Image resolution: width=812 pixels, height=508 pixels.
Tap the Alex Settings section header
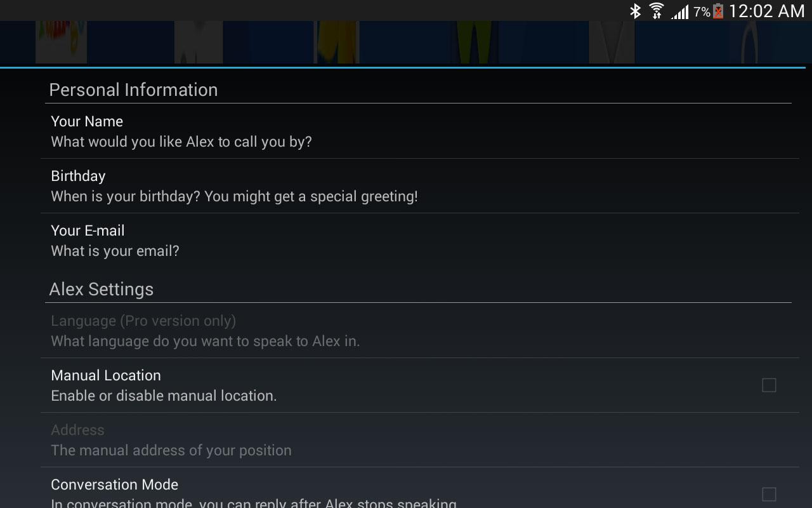[x=101, y=290]
